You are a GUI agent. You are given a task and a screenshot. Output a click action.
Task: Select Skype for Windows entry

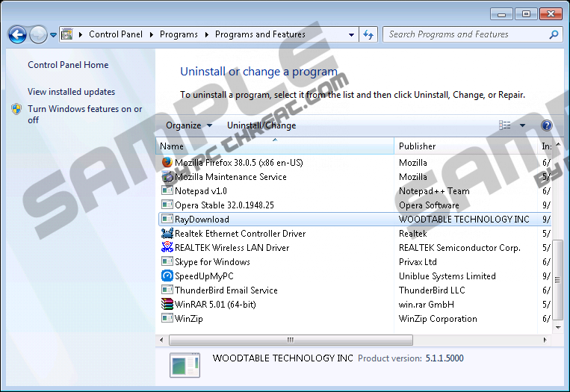pyautogui.click(x=212, y=262)
